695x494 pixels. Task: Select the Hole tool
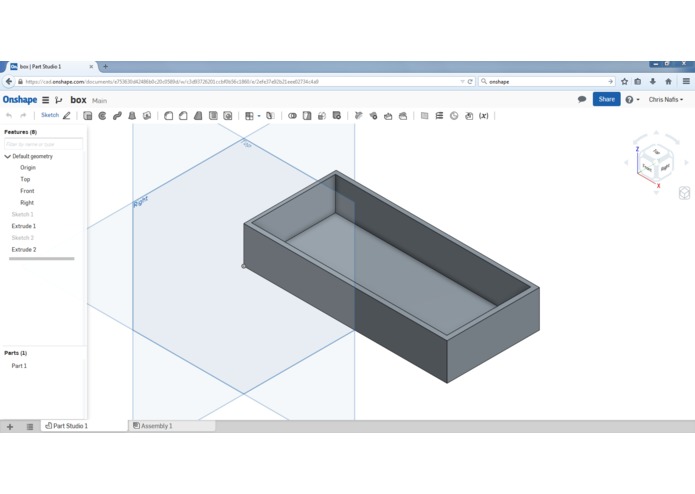(x=228, y=116)
